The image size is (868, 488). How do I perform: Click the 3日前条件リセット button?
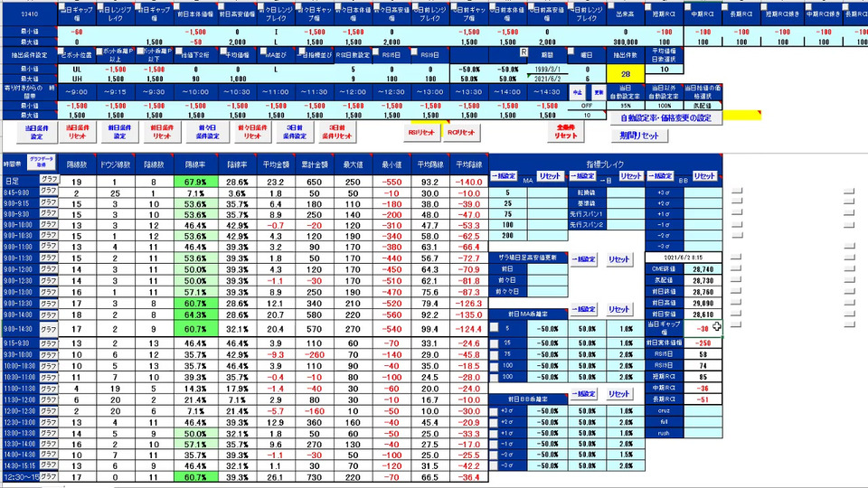click(337, 132)
